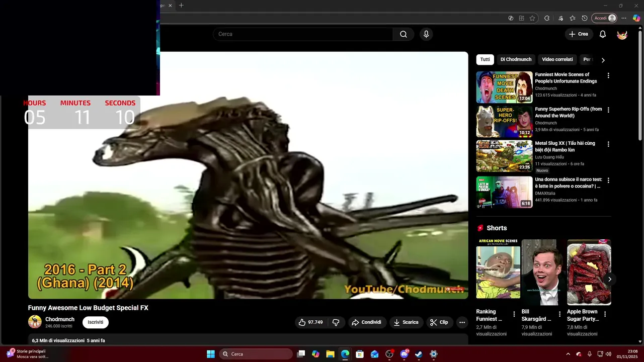
Task: Open options for Ranking Funniest short
Action: [514, 314]
